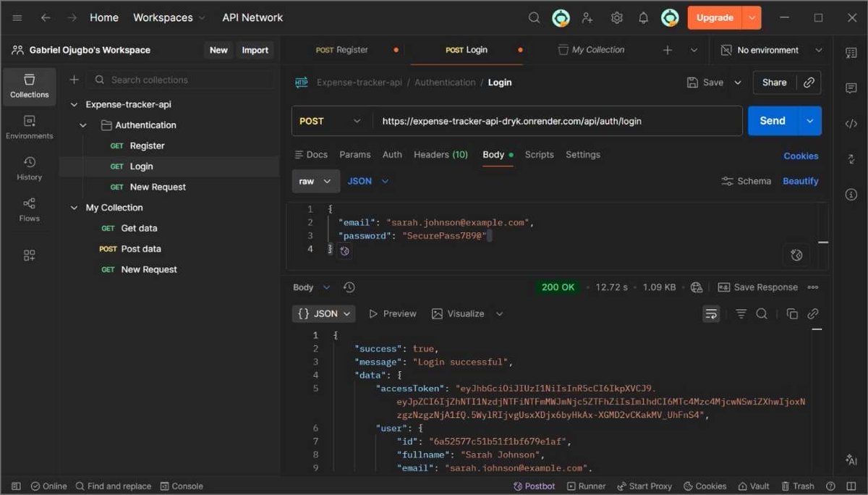Open the No environment selector
Image resolution: width=868 pixels, height=495 pixels.
click(773, 50)
